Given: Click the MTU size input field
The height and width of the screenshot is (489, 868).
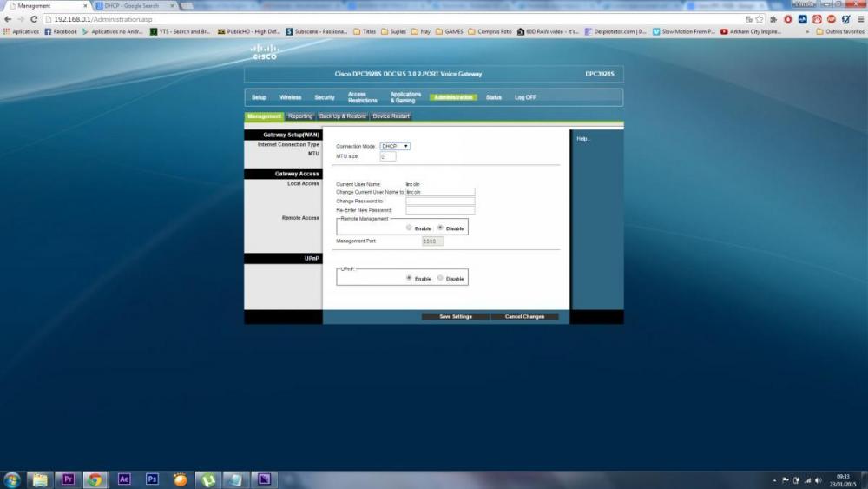Looking at the screenshot, I should 387,156.
